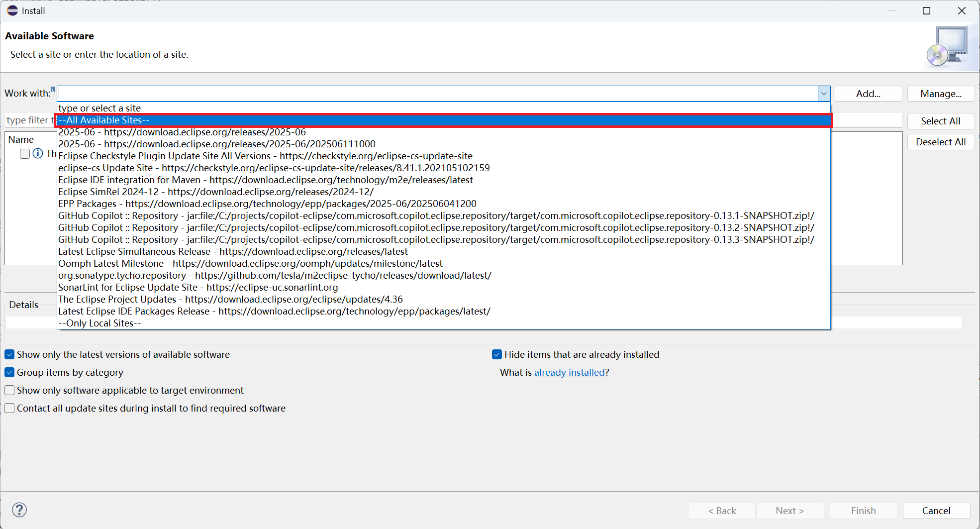Select Eclipse Checkstyle Plugin Update Site All Versions
Screen dimensions: 980x529
[x=444, y=156]
